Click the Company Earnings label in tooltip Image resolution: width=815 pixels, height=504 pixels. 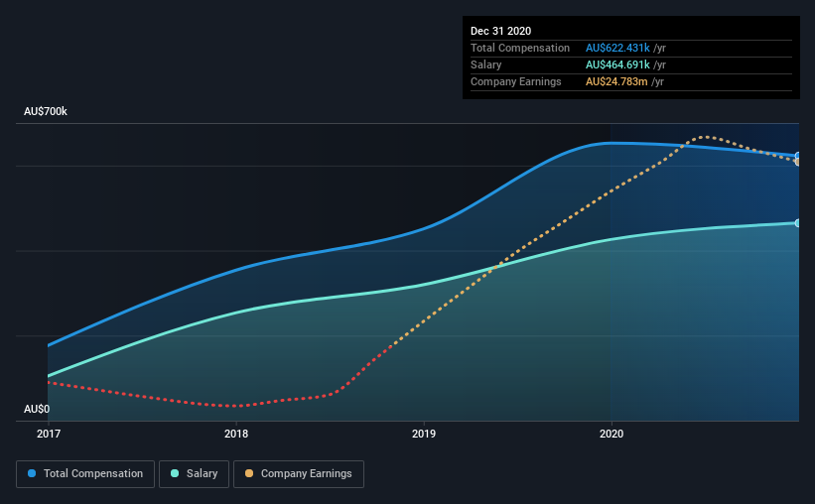pyautogui.click(x=515, y=81)
